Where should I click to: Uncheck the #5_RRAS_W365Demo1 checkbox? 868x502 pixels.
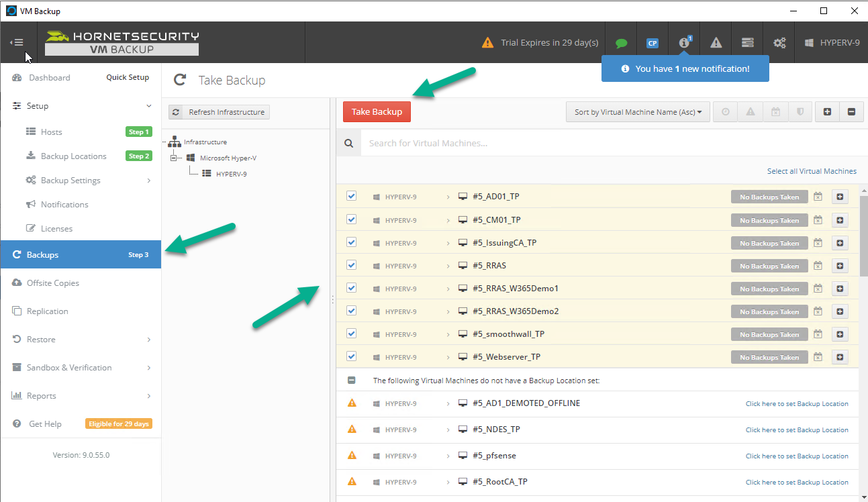[351, 288]
